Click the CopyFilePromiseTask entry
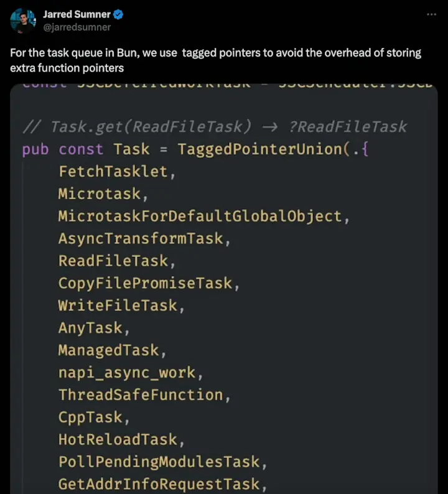Image resolution: width=448 pixels, height=494 pixels. 145,283
